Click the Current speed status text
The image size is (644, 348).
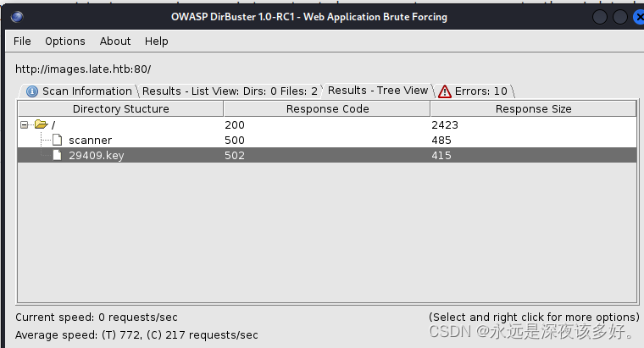tap(97, 318)
